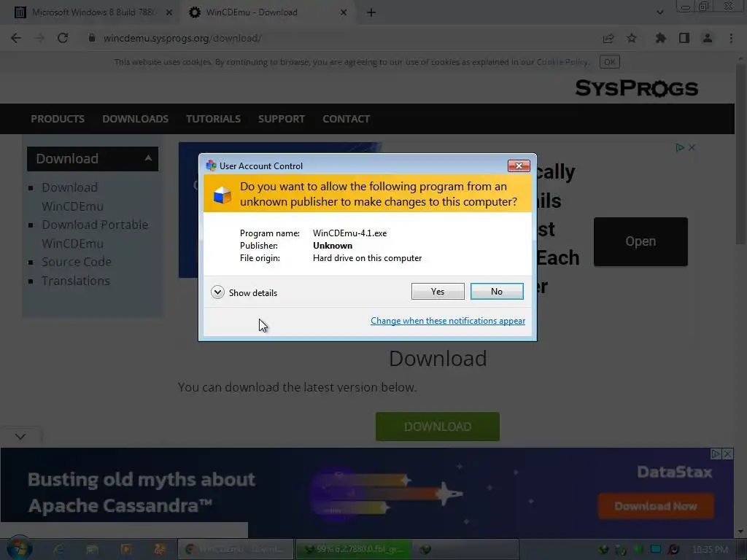Open CONTACT menu

[347, 119]
